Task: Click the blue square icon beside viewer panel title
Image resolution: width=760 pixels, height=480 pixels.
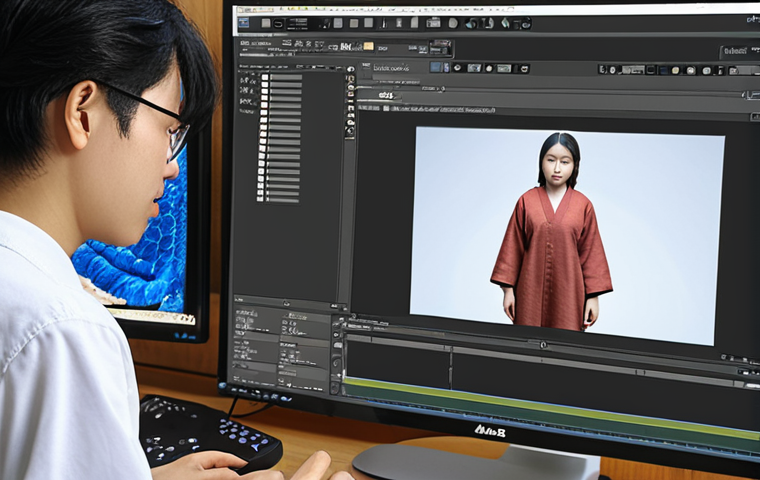Action: point(436,67)
